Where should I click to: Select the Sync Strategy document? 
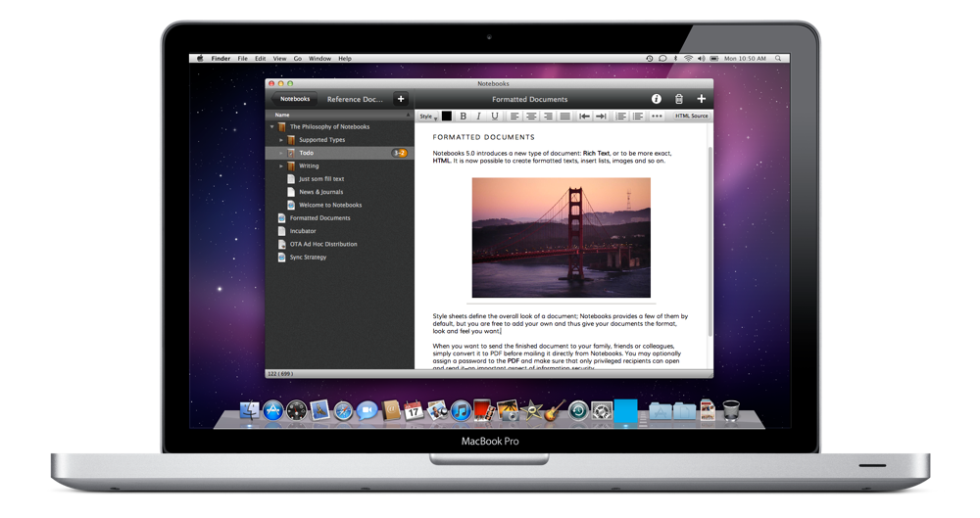click(x=309, y=258)
